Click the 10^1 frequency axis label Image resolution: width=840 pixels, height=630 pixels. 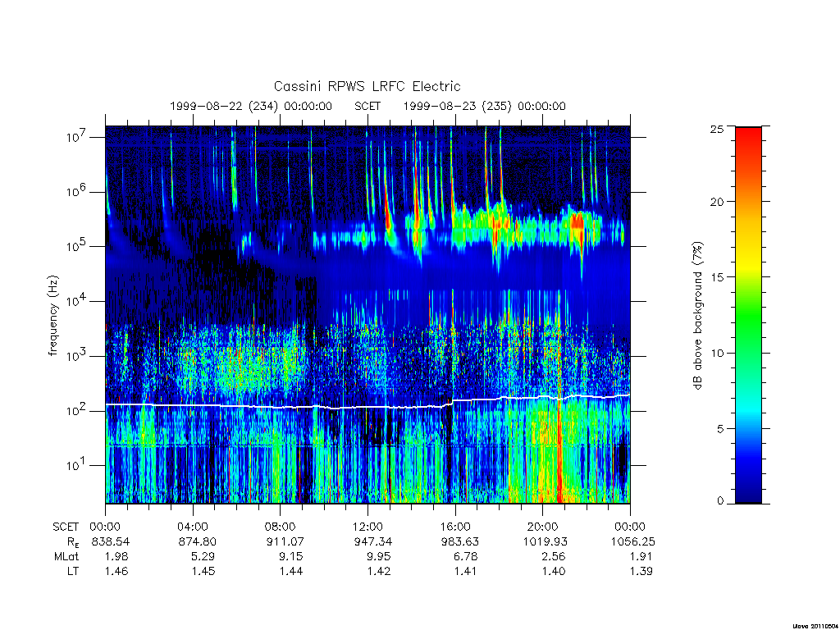pyautogui.click(x=77, y=464)
